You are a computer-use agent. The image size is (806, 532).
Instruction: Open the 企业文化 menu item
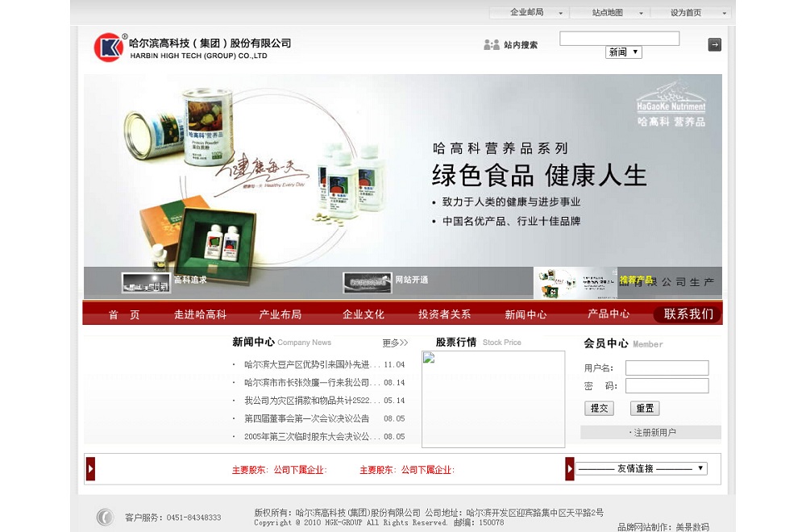(364, 314)
